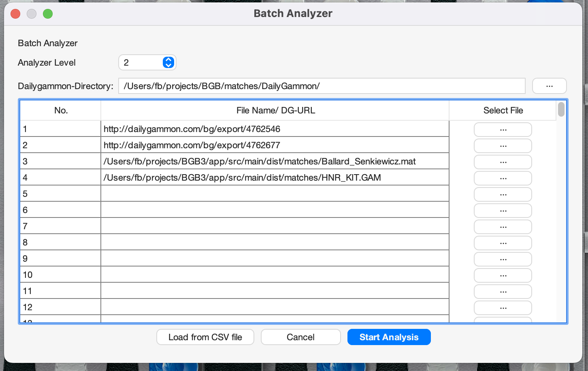Click the File Name/ DG-URL column header
Screen dimensions: 588x371
point(275,110)
